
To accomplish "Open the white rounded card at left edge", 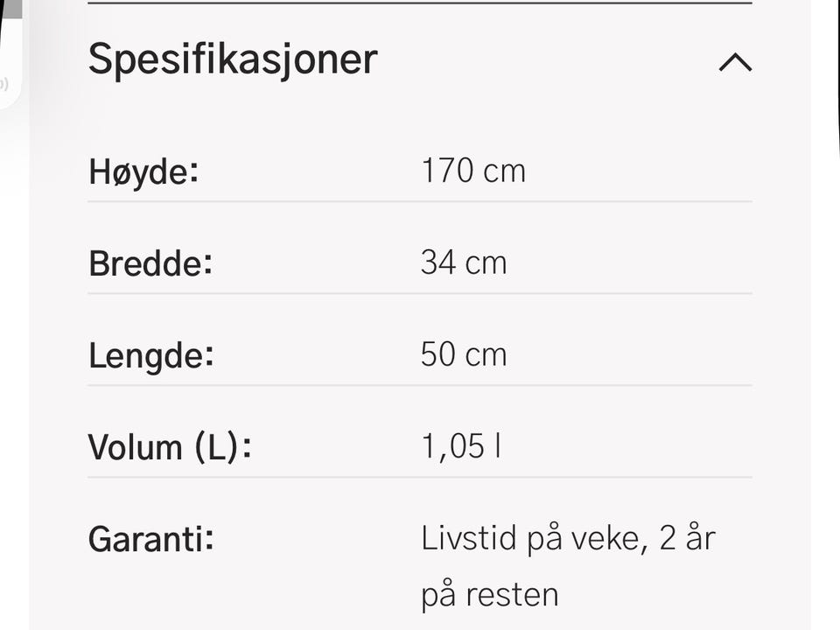I will (x=9, y=61).
